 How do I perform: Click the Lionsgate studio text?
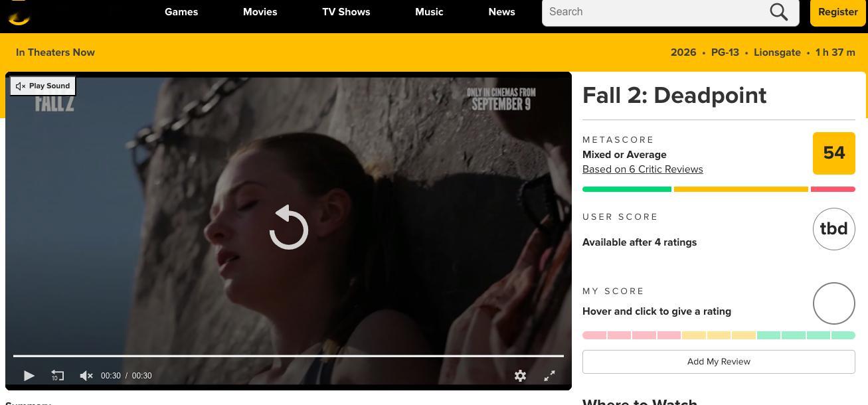pos(777,52)
